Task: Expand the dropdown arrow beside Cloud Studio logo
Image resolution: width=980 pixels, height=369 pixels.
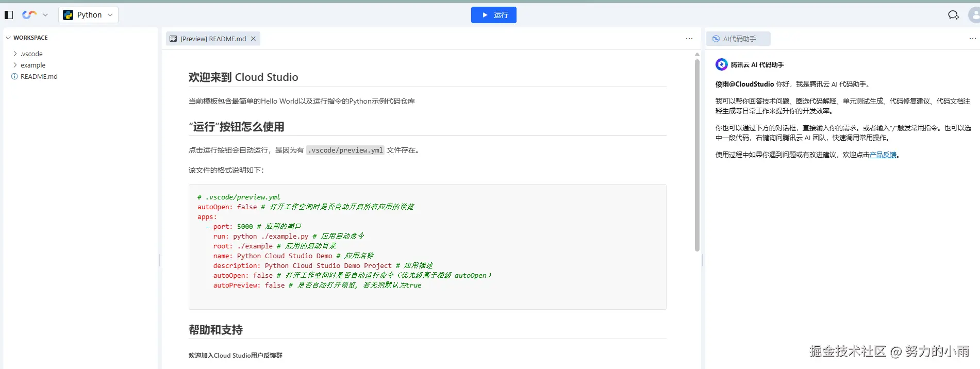Action: click(x=45, y=15)
